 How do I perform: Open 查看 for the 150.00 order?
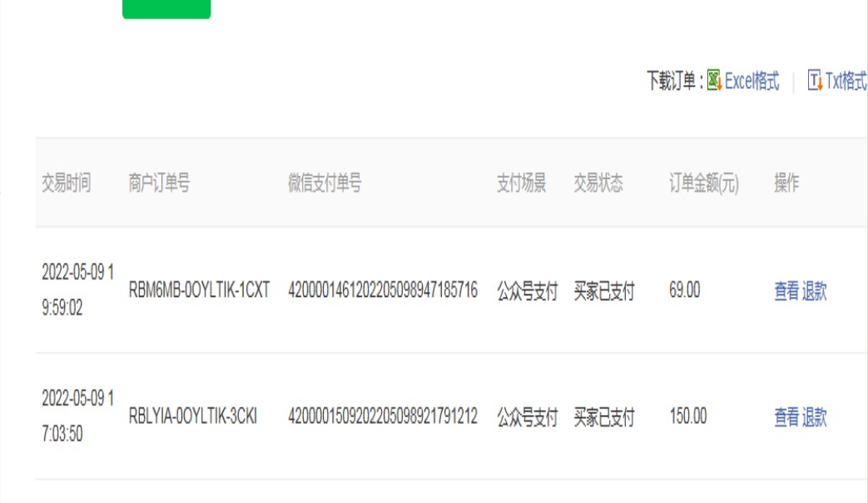(786, 417)
